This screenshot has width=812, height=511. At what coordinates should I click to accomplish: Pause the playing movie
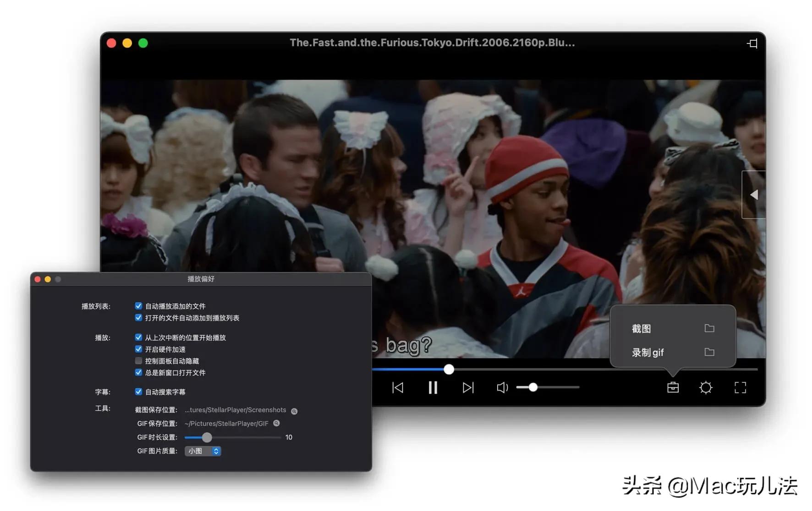coord(433,387)
